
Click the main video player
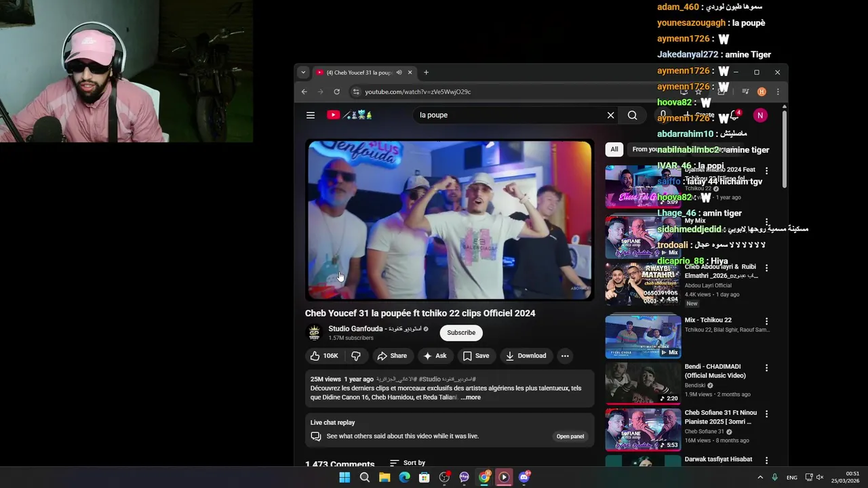tap(450, 220)
